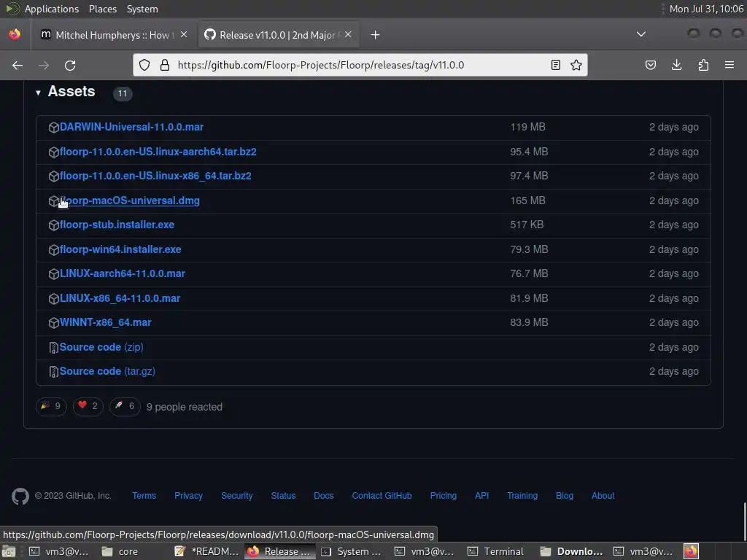Download DARWIN-Universal-11.0.0.mar
This screenshot has width=747, height=560.
pos(131,127)
